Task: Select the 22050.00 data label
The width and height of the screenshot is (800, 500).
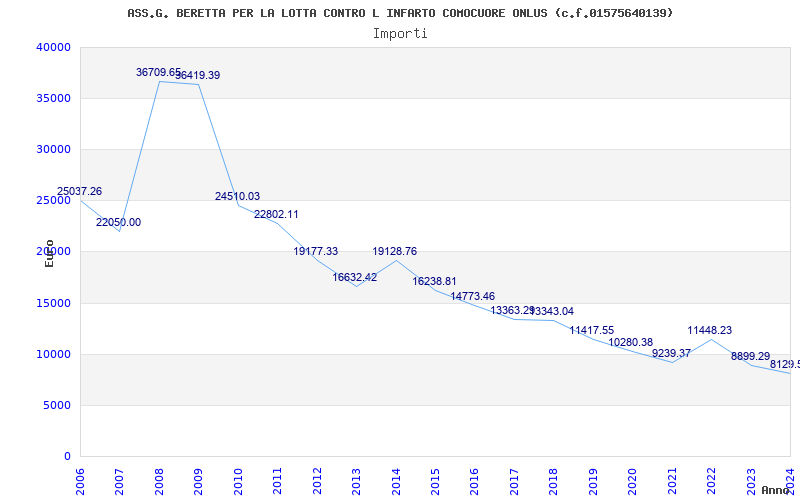Action: point(118,222)
